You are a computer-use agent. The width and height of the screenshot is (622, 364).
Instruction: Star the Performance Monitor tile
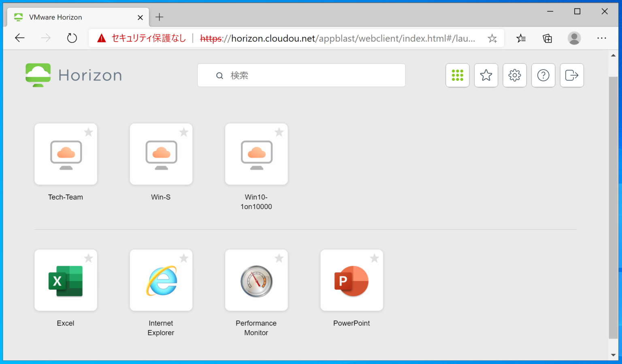279,258
